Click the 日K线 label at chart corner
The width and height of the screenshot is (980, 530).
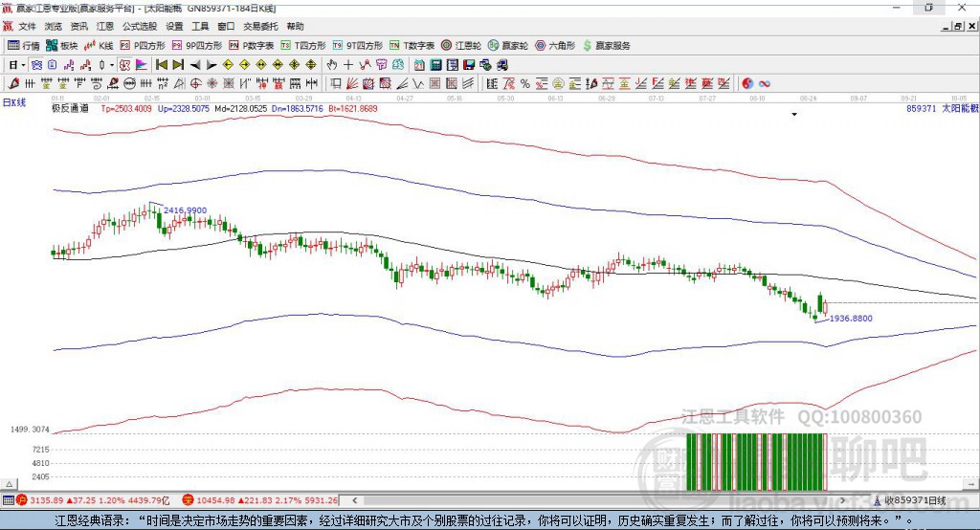[x=14, y=101]
